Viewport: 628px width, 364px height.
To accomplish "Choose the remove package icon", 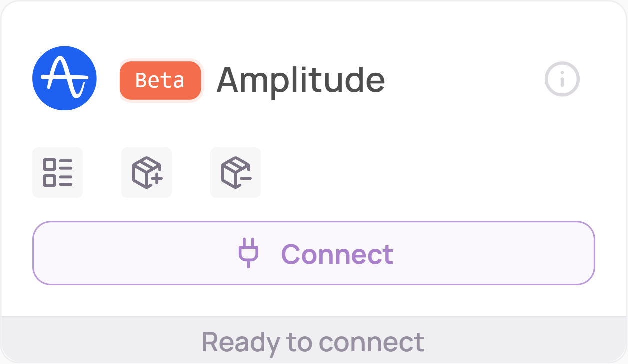I will click(236, 173).
